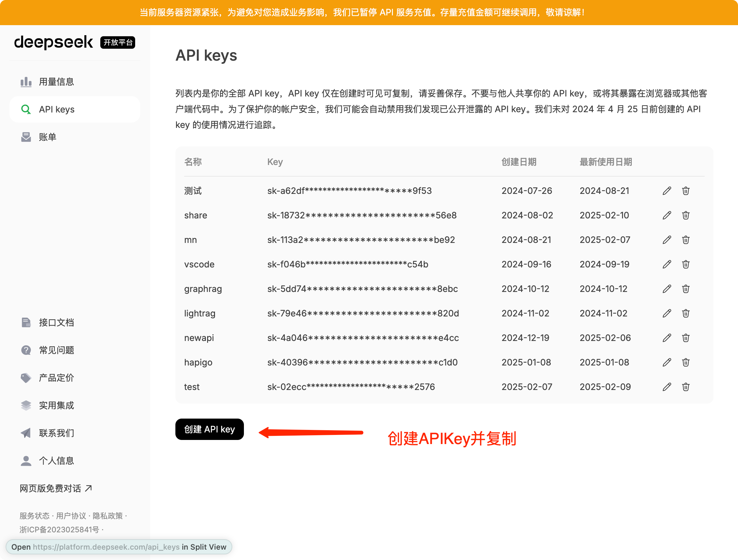Click the mn key value ending be92
This screenshot has height=560, width=738.
click(x=361, y=240)
